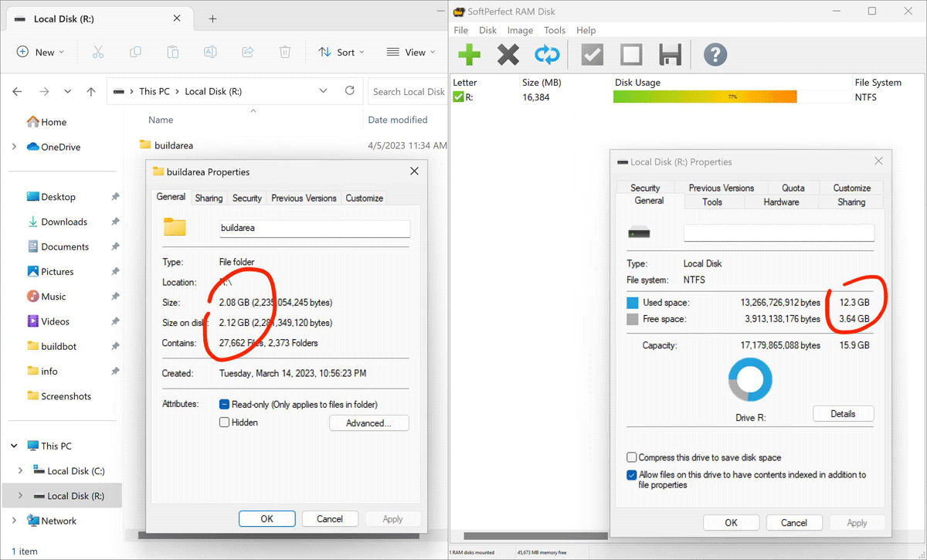Image resolution: width=927 pixels, height=560 pixels.
Task: Open the Sort dropdown menu
Action: click(341, 53)
